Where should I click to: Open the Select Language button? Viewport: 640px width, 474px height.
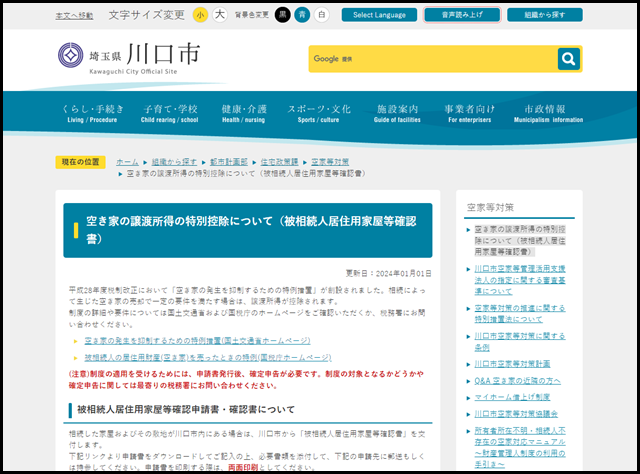pyautogui.click(x=379, y=15)
